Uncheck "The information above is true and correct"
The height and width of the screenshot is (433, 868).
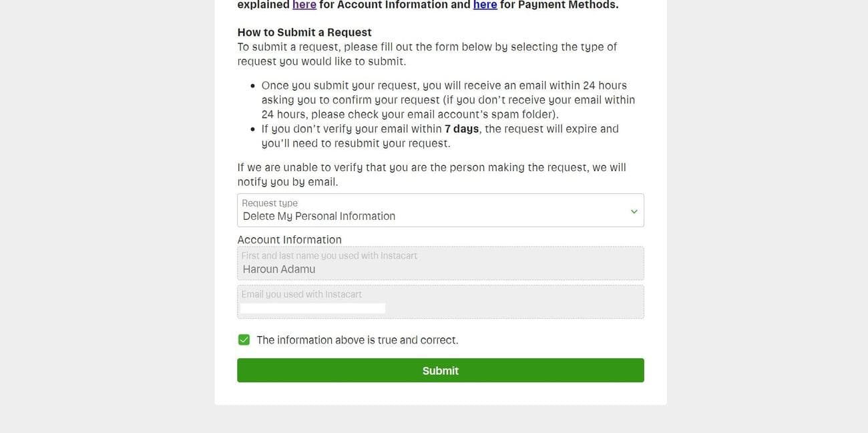click(244, 339)
